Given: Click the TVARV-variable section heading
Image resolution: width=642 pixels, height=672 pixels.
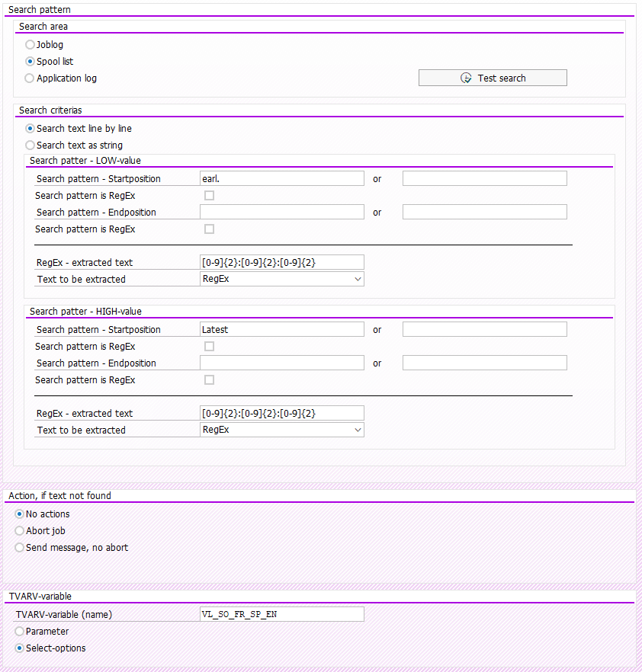Looking at the screenshot, I should [x=40, y=596].
